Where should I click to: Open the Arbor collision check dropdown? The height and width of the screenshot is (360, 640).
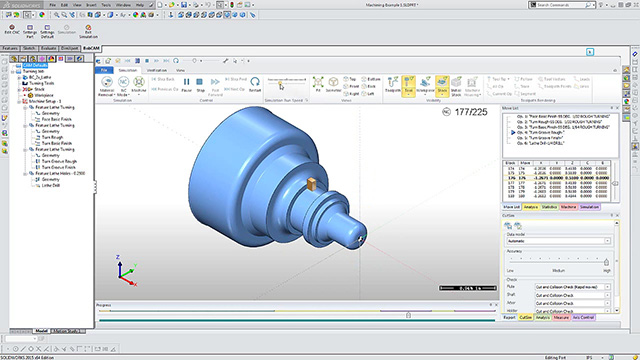click(x=573, y=303)
